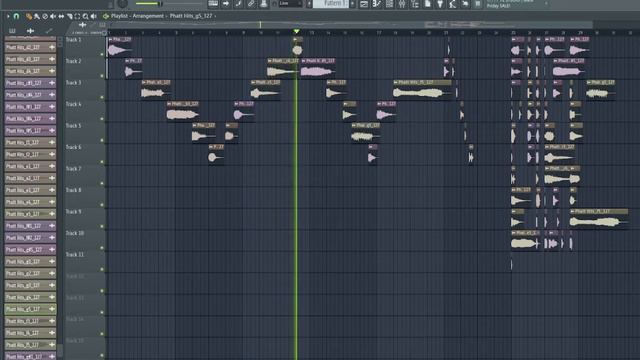Click the green playhead marker on the timeline
The height and width of the screenshot is (360, 640).
click(x=297, y=31)
